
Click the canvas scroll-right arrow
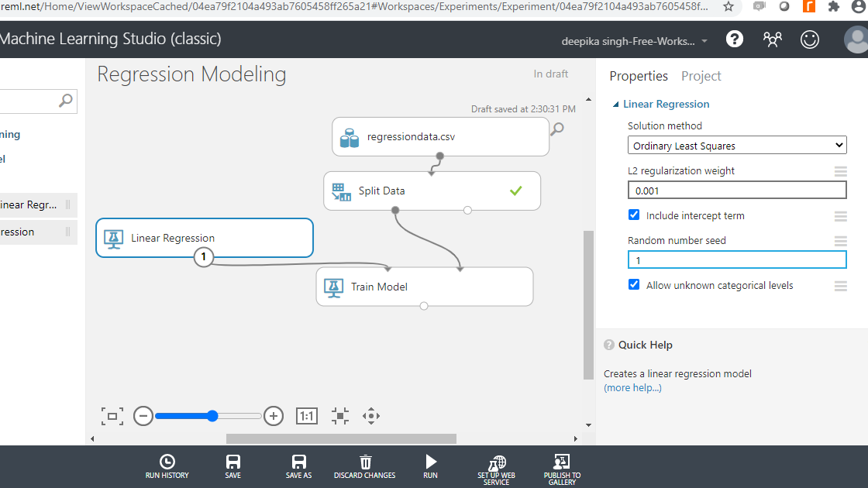[x=576, y=438]
